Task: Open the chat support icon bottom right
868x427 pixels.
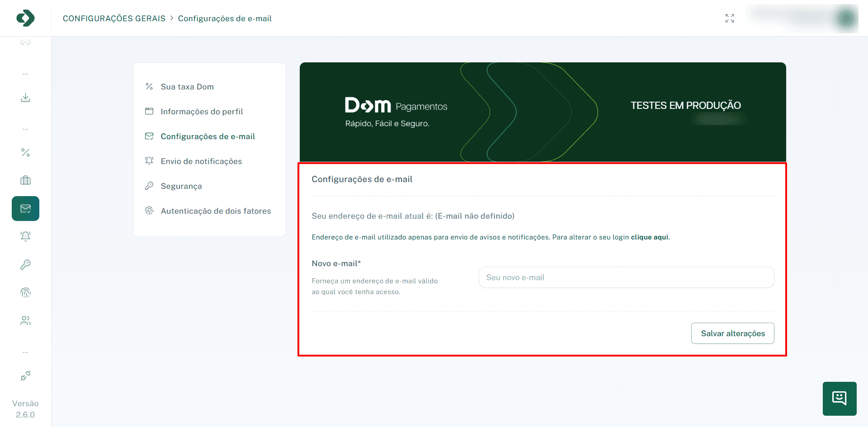Action: tap(840, 399)
